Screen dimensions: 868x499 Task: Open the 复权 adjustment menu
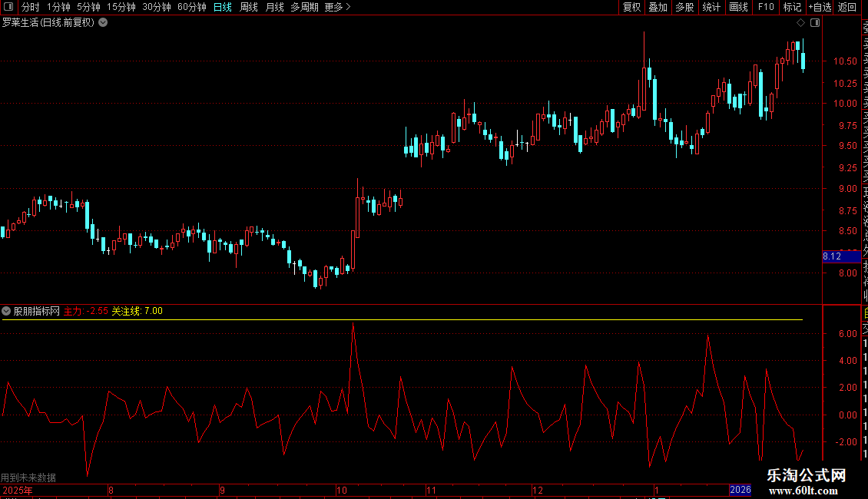pos(631,7)
